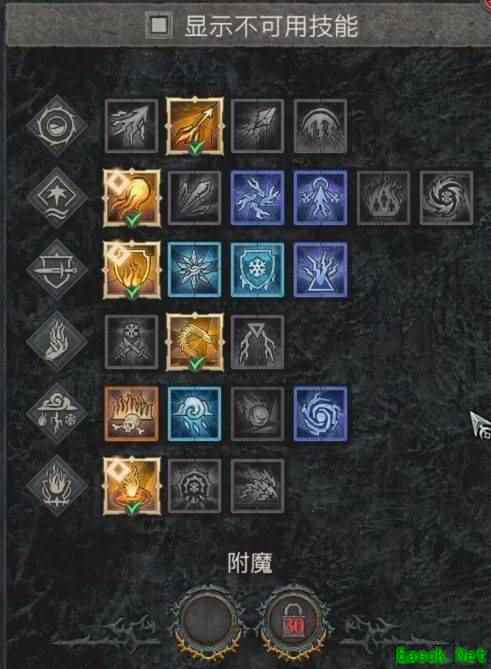Select the checked Inferno ultimate flame skill
491x669 pixels.
132,486
